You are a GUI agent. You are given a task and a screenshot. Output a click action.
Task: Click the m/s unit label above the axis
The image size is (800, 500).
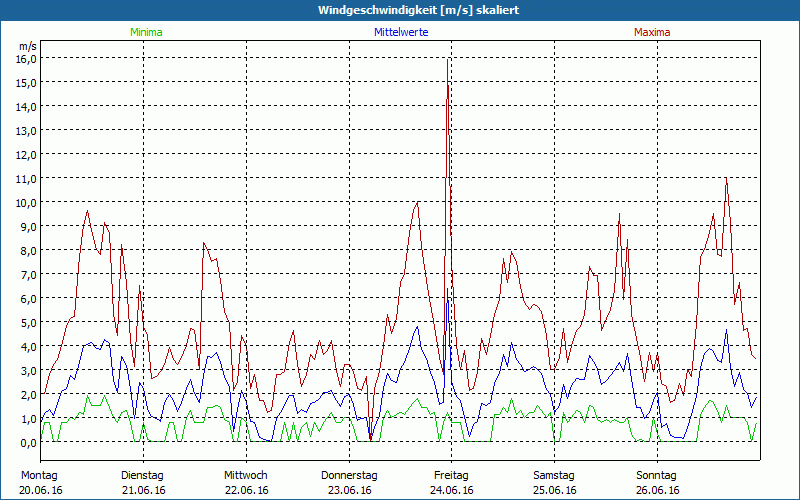coord(28,46)
